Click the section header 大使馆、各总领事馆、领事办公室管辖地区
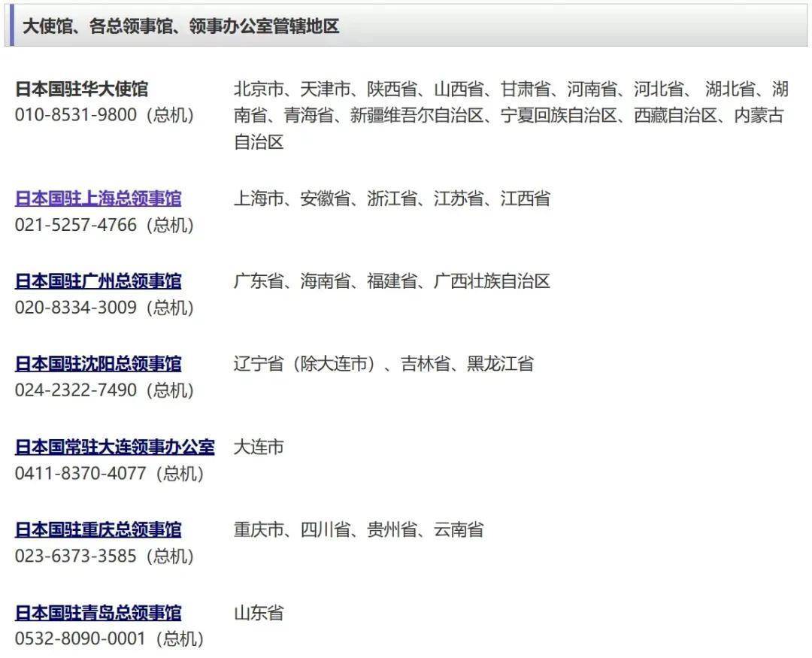 coord(180,26)
